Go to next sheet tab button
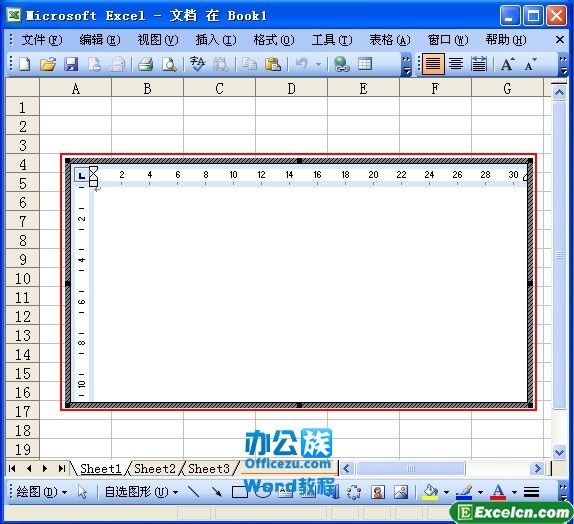Viewport: 574px width, 524px height. pyautogui.click(x=45, y=469)
